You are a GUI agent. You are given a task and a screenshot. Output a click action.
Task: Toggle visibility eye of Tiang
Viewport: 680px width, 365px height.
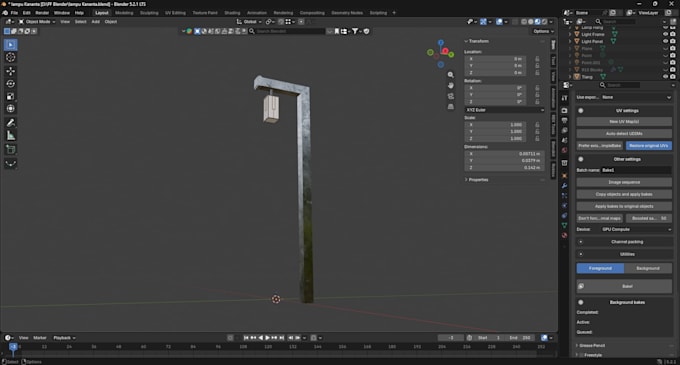point(665,77)
